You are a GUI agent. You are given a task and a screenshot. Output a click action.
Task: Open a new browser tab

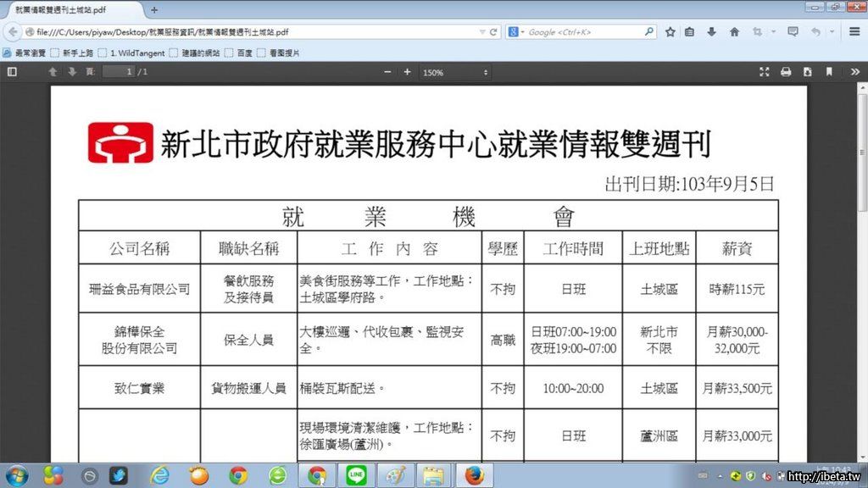click(154, 10)
